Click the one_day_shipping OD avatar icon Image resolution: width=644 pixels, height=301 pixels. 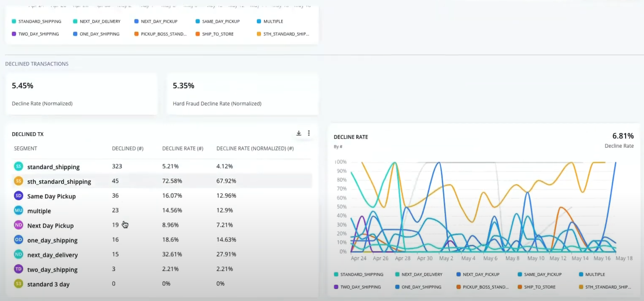click(x=18, y=240)
